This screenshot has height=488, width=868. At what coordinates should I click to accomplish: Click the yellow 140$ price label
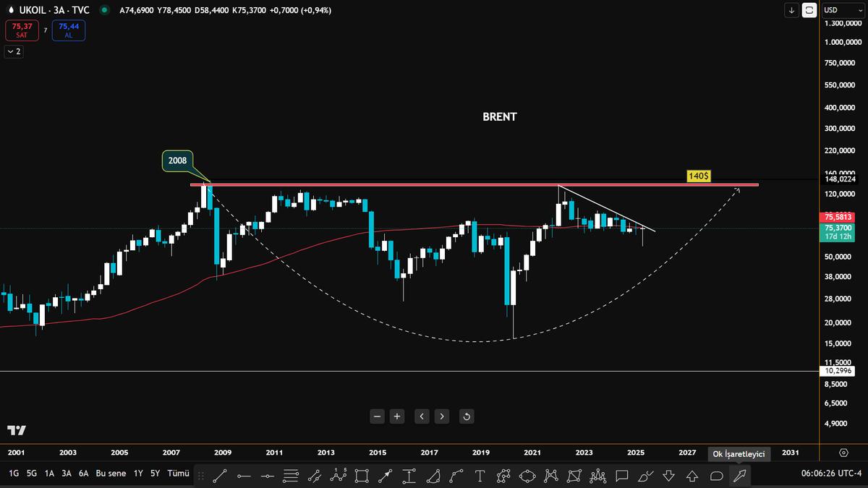[699, 176]
